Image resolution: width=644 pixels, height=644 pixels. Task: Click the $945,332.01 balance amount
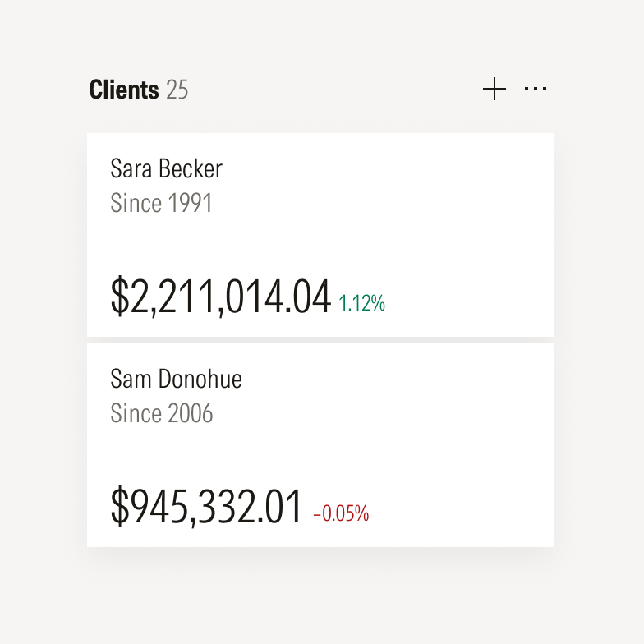(x=207, y=507)
